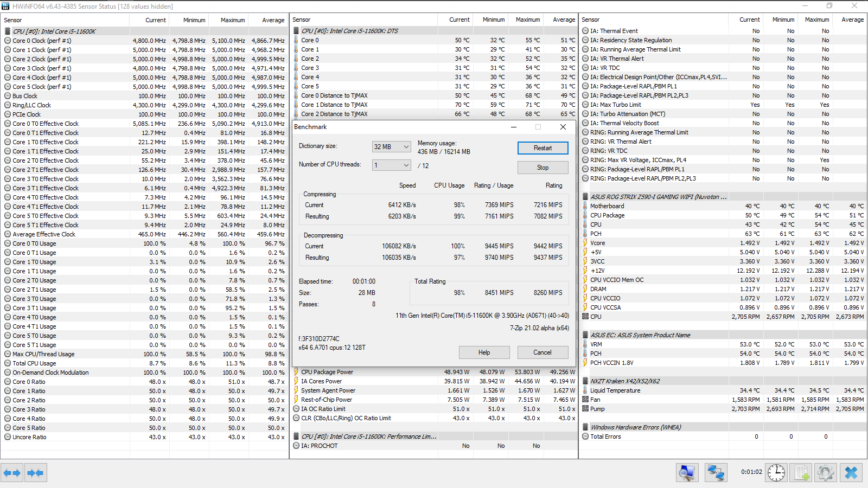Image resolution: width=868 pixels, height=488 pixels.
Task: Reset the elapsed time clock icon
Action: (x=776, y=473)
